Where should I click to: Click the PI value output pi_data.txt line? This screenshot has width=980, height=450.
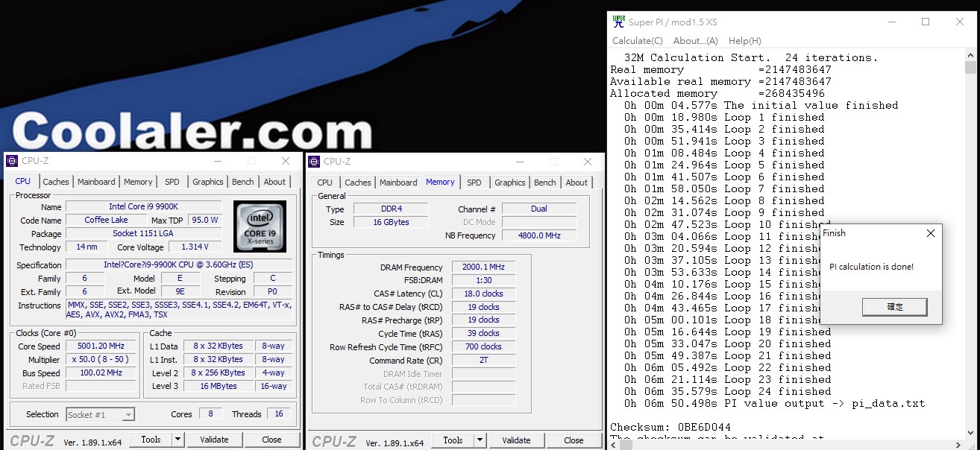[x=774, y=403]
